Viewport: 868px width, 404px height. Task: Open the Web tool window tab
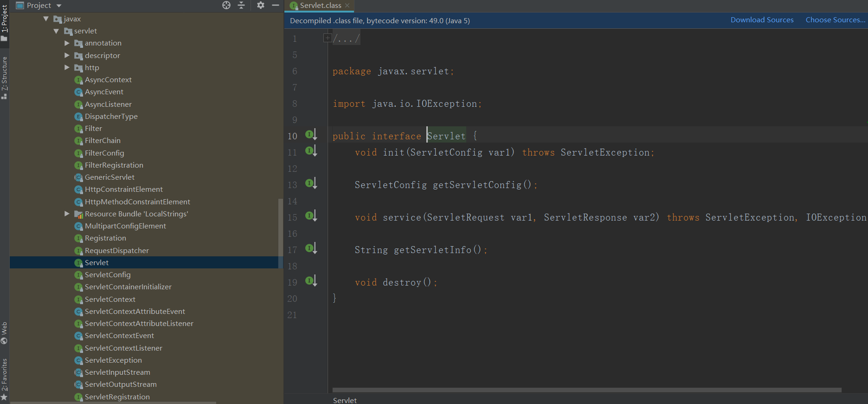tap(4, 333)
